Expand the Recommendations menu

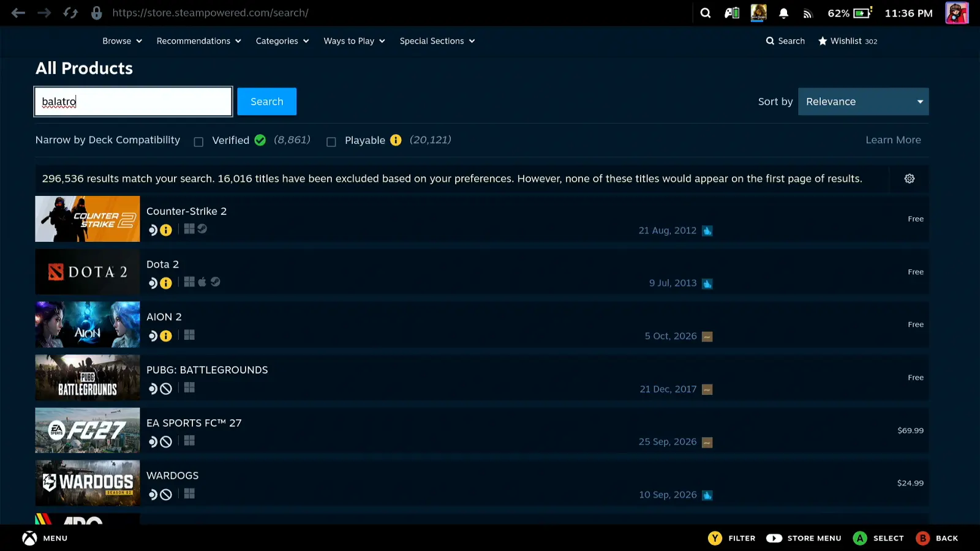(x=199, y=41)
